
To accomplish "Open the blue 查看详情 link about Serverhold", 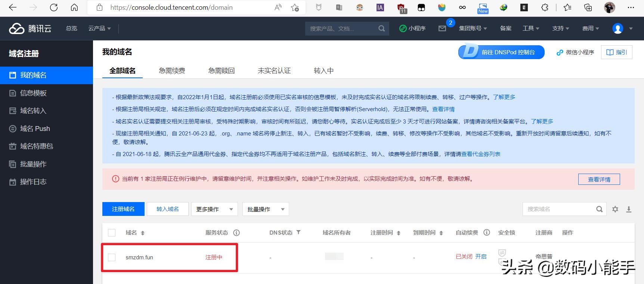I will coord(443,109).
